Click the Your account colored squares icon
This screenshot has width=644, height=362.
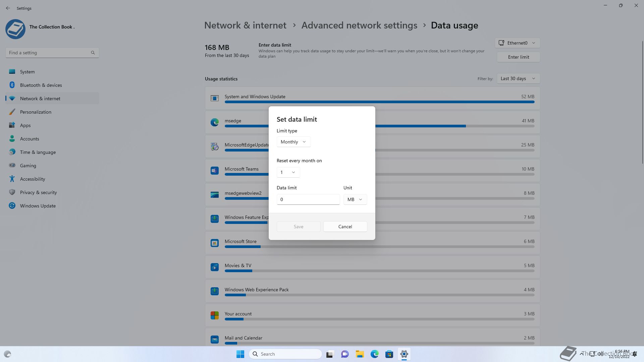pos(215,315)
